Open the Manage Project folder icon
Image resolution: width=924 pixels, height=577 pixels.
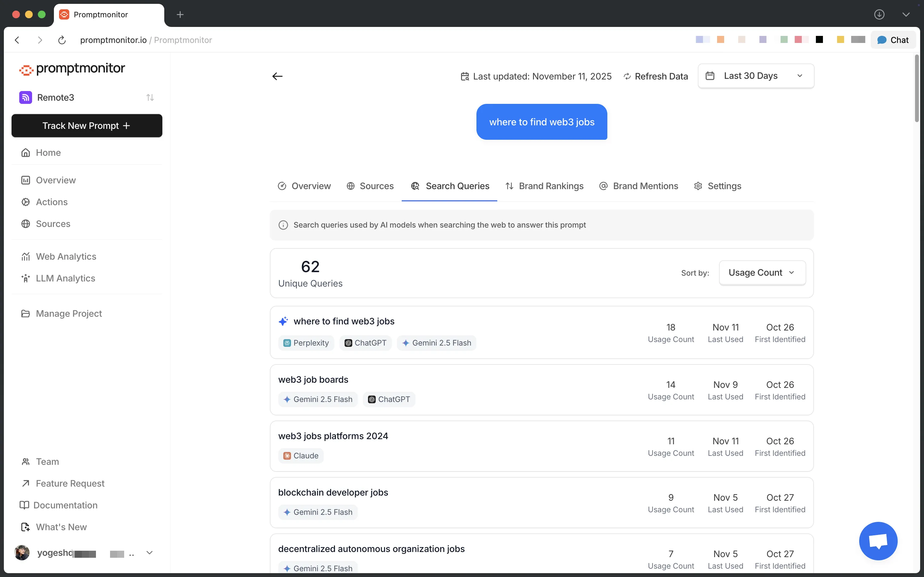point(26,313)
